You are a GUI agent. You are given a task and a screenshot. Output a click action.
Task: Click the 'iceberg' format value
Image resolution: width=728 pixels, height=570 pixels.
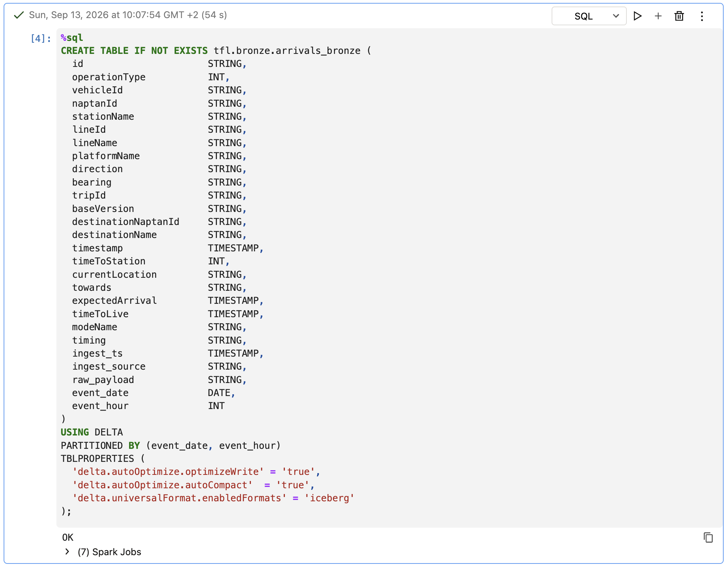pyautogui.click(x=329, y=498)
